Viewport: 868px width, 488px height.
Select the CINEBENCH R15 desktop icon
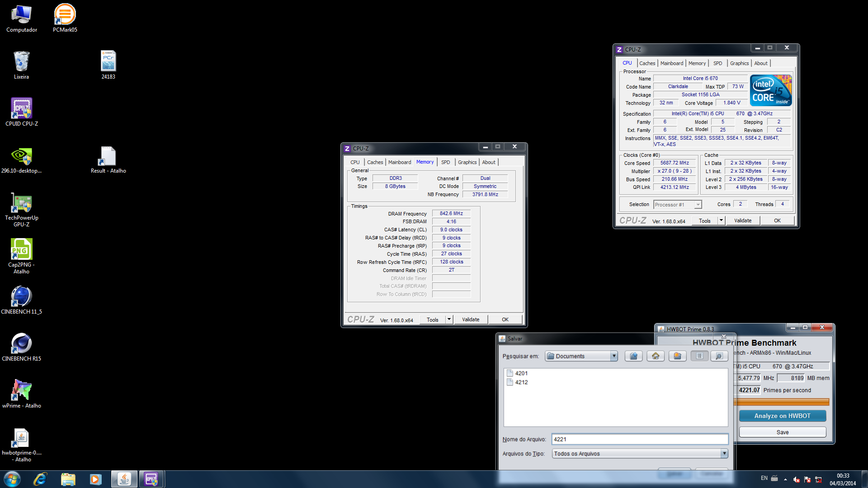tap(21, 347)
